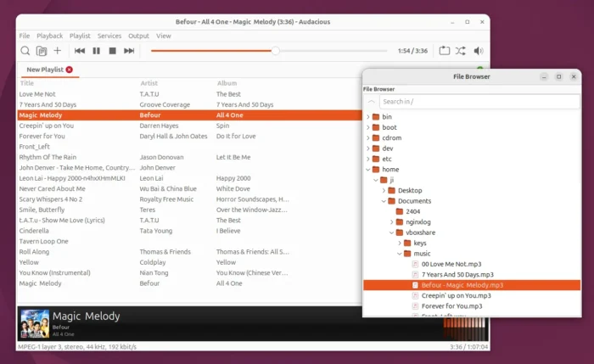Collapse the vboxshare folder
This screenshot has width=594, height=364.
(392, 232)
